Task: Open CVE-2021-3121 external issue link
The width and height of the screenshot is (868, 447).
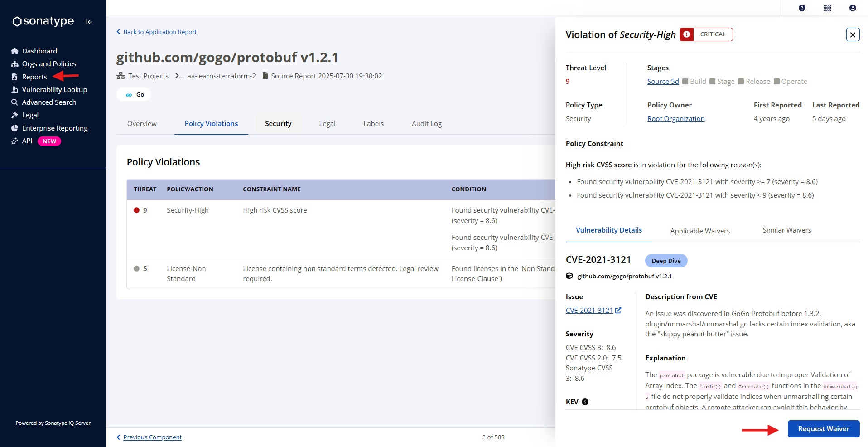Action: [593, 311]
